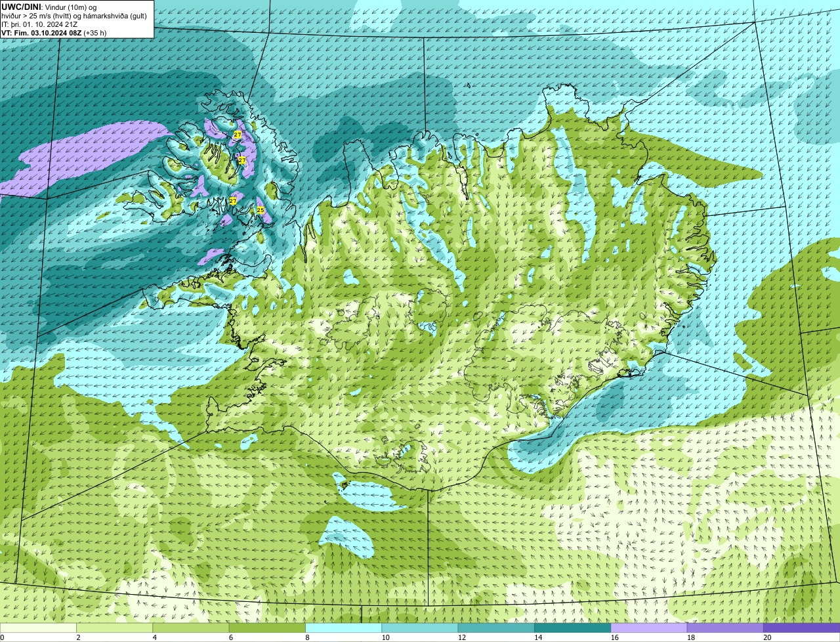Screen dimensions: 840x642
Task: Click the legend scale label 18
Action: coord(691,637)
